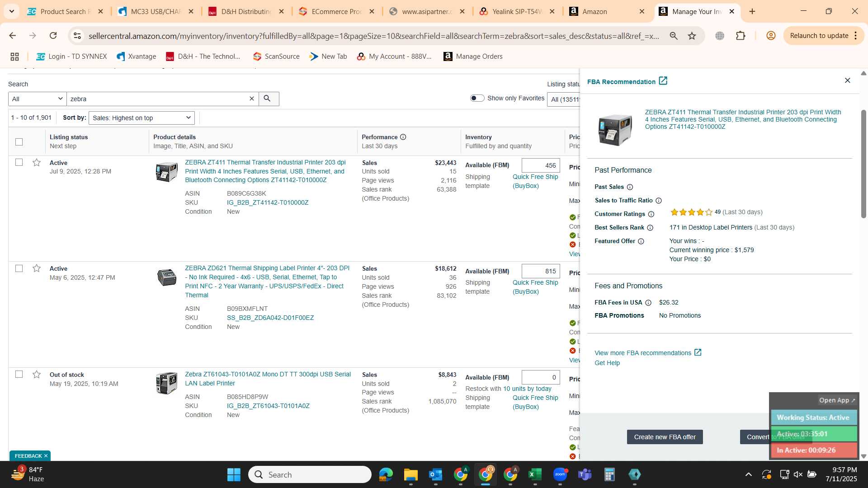The width and height of the screenshot is (868, 488).
Task: Select the ZEBRA ZD621 listing checkbox
Action: coord(19,268)
